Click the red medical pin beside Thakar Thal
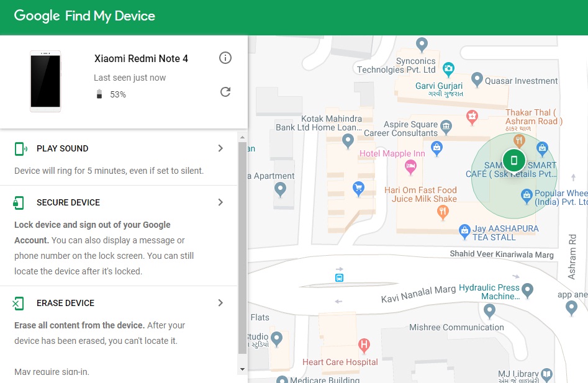588x383 pixels. [x=472, y=118]
